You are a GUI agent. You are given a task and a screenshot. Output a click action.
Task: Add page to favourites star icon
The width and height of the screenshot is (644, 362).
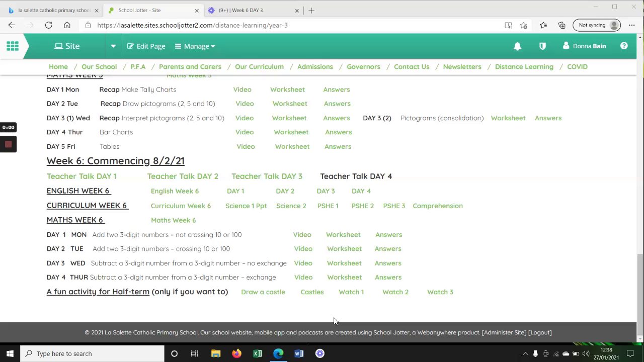[x=524, y=25]
